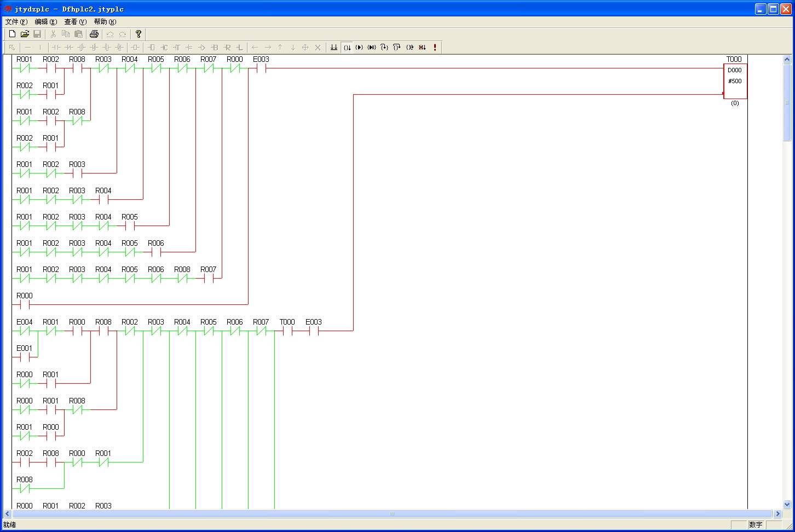Click the horizontal scrollbar right arrow
795x532 pixels.
point(777,514)
